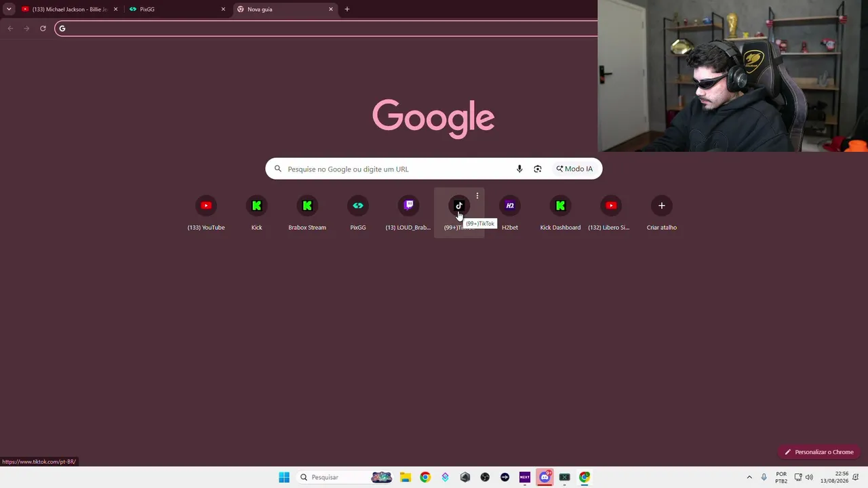Focus the Google search box
This screenshot has width=868, height=488.
(434, 169)
